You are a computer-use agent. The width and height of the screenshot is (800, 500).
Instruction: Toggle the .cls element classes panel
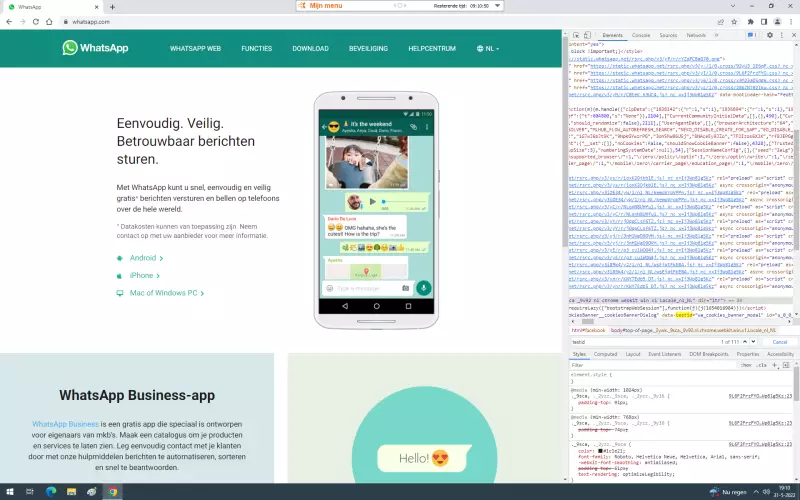tap(761, 365)
